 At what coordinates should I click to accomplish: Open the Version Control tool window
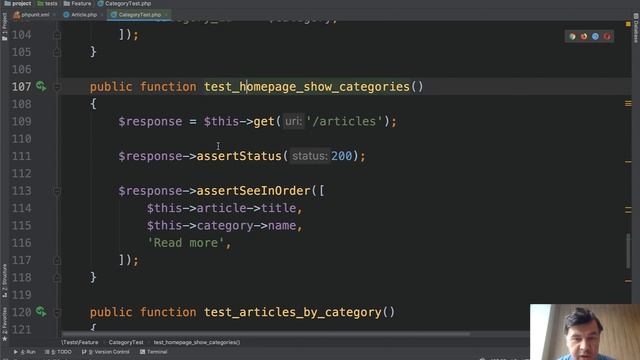[x=105, y=352]
